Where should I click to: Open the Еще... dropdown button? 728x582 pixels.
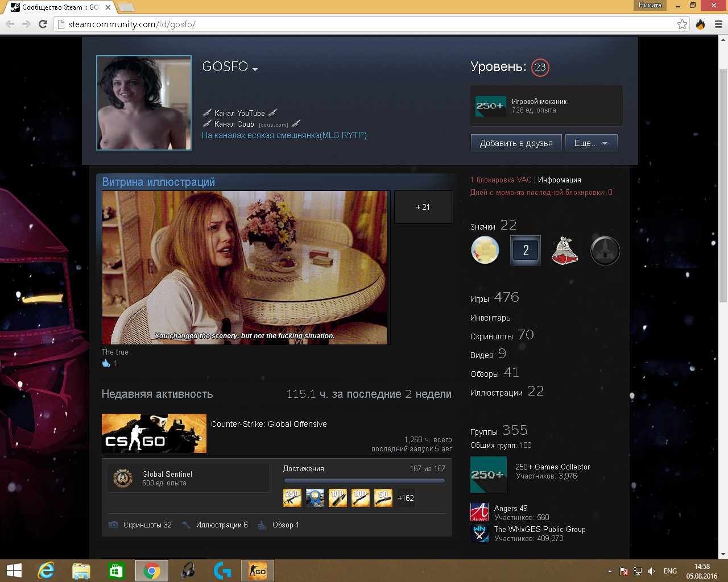pos(591,143)
